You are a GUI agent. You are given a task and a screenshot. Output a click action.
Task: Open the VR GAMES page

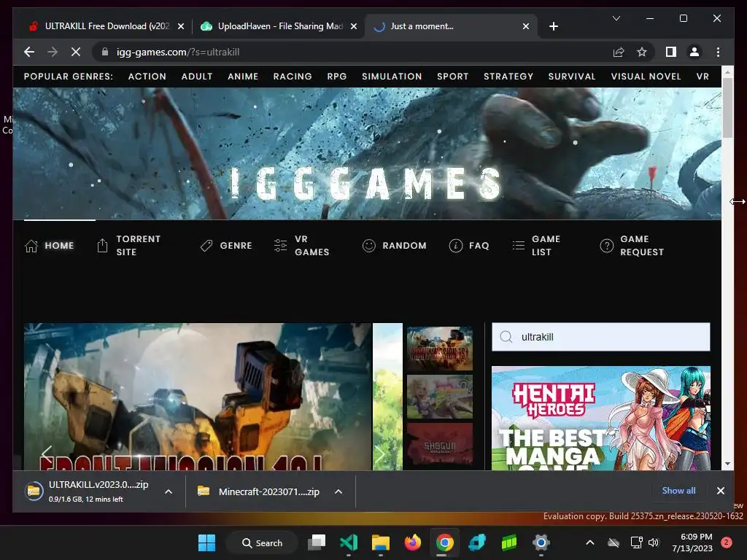point(301,245)
